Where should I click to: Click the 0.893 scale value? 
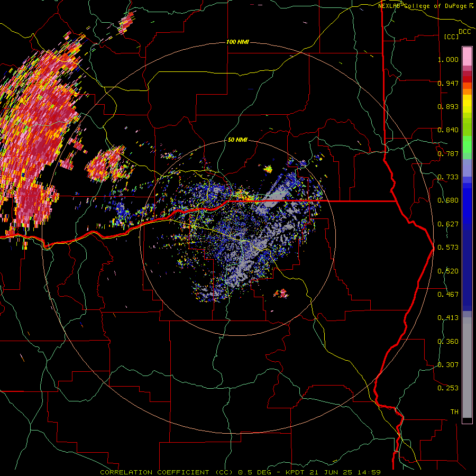[x=448, y=106]
